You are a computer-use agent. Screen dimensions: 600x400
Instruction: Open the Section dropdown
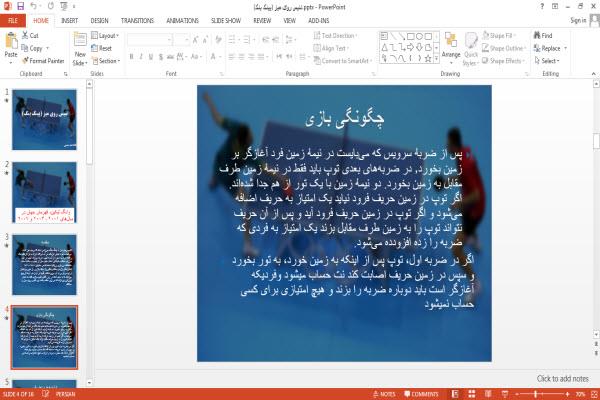tap(106, 61)
